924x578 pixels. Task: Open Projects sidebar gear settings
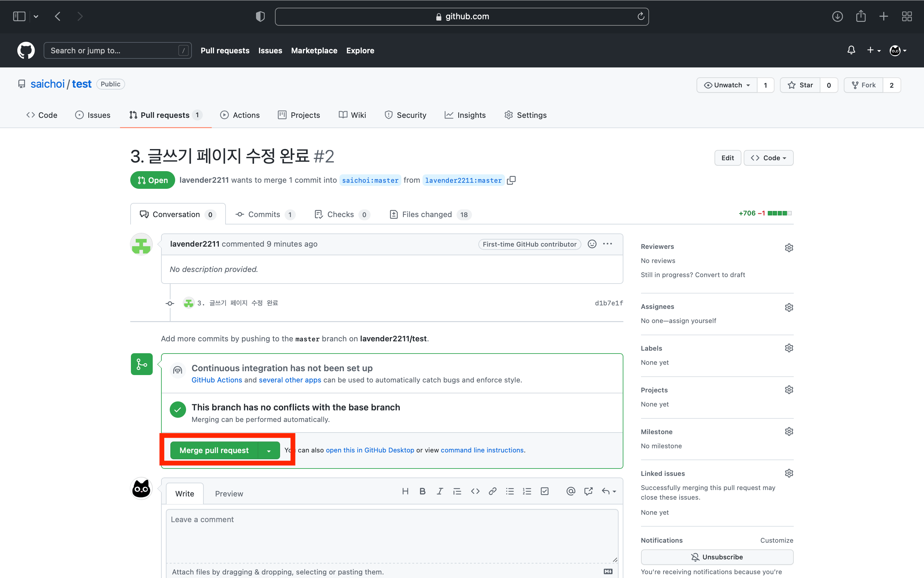[789, 390]
